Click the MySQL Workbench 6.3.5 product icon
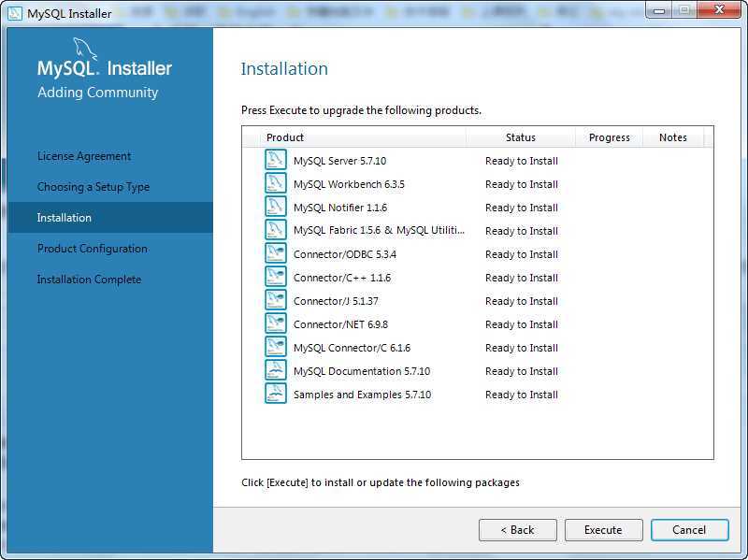Image resolution: width=748 pixels, height=560 pixels. [275, 183]
